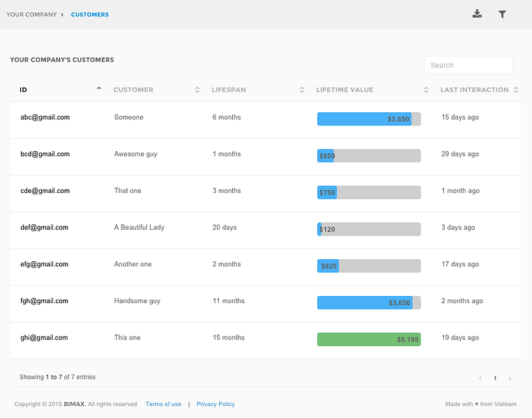Click the LAST INTERACTION column header

click(x=474, y=90)
